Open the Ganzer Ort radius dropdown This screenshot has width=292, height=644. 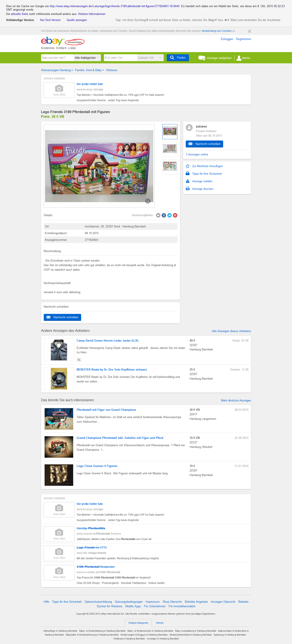click(x=150, y=58)
